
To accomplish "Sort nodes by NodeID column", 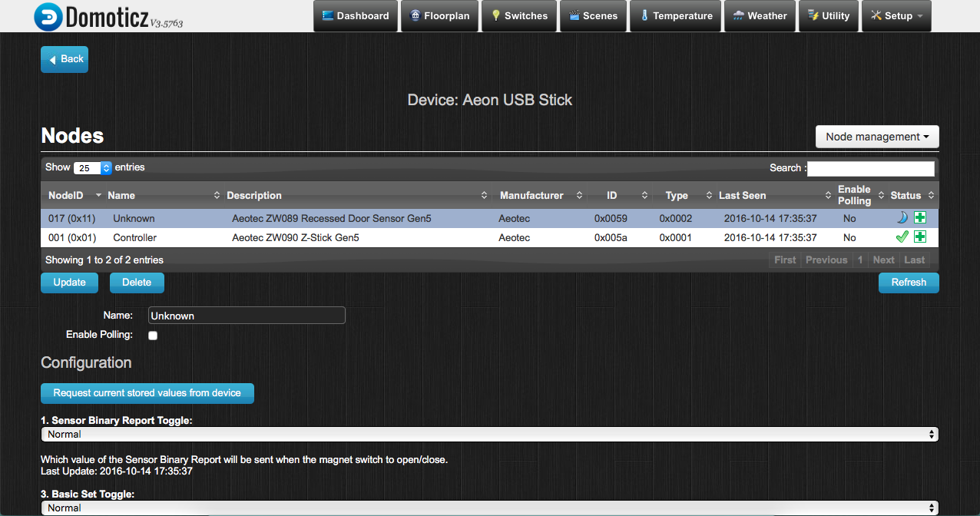I will 71,195.
